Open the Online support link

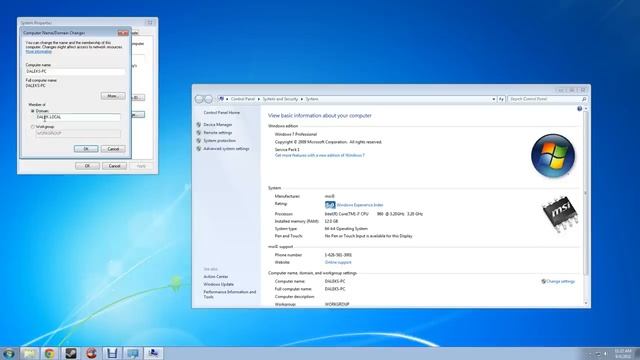[x=338, y=262]
